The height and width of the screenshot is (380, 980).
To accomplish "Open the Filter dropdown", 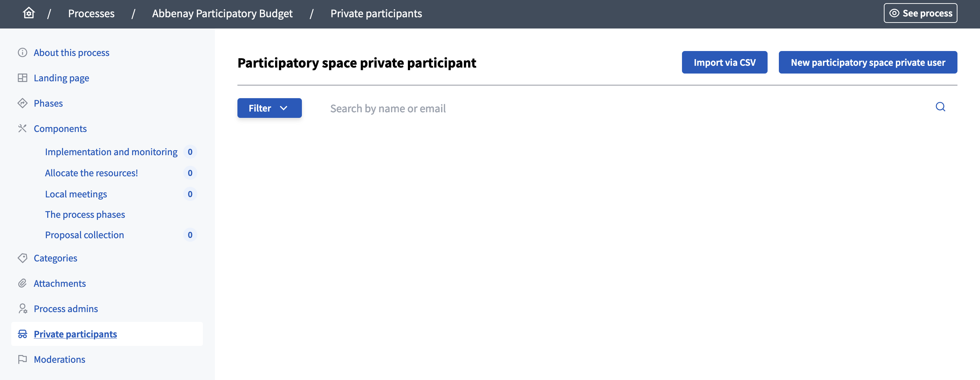I will coord(269,108).
